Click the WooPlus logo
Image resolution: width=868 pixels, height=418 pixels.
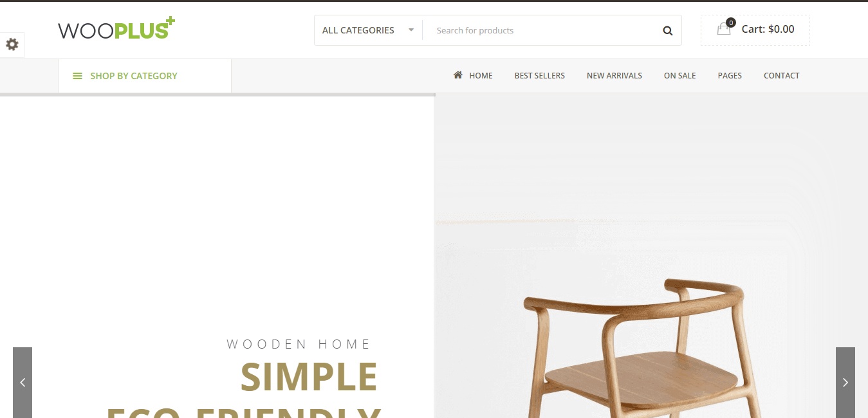tap(116, 29)
